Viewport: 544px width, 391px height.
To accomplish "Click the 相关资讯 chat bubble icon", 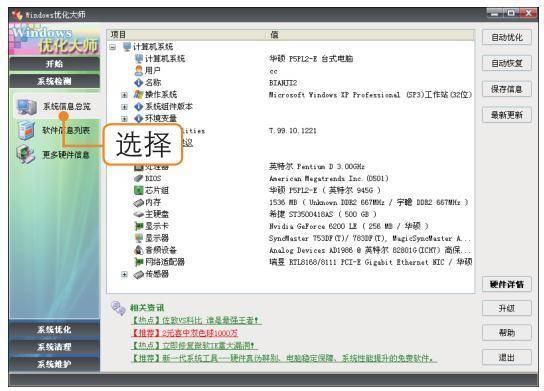I will [118, 308].
